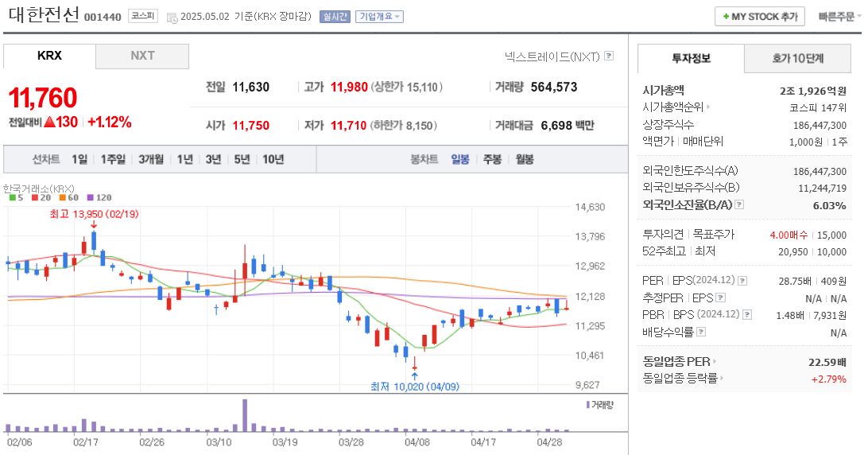Select the 3년 line chart period
The width and height of the screenshot is (868, 455).
pyautogui.click(x=213, y=160)
